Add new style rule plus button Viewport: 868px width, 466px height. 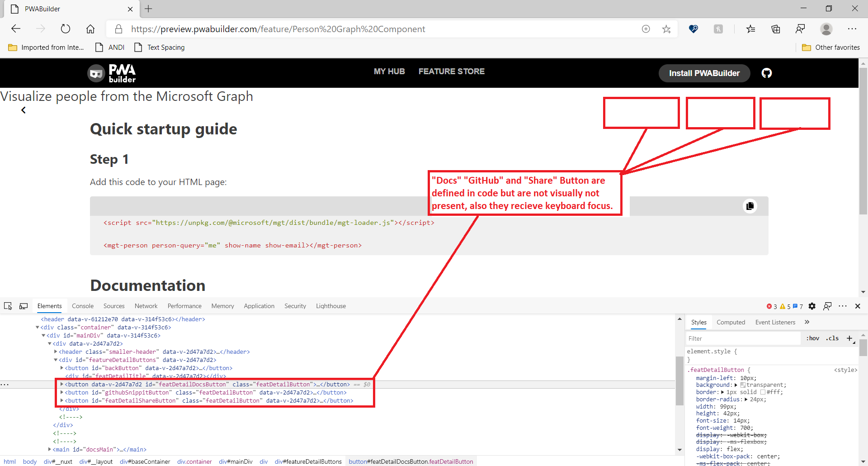point(849,338)
